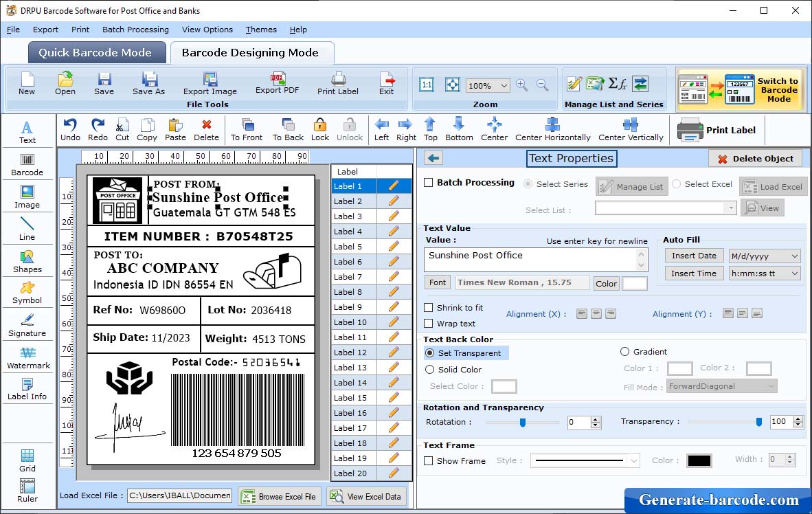Export label as Image
The width and height of the screenshot is (812, 514).
pyautogui.click(x=210, y=84)
